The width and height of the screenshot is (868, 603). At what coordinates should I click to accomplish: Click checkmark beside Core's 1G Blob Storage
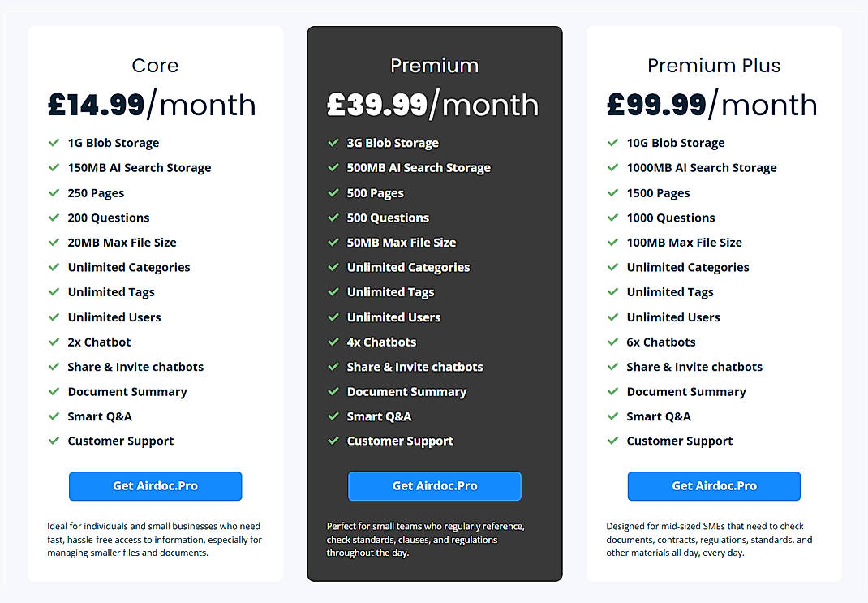pyautogui.click(x=53, y=143)
